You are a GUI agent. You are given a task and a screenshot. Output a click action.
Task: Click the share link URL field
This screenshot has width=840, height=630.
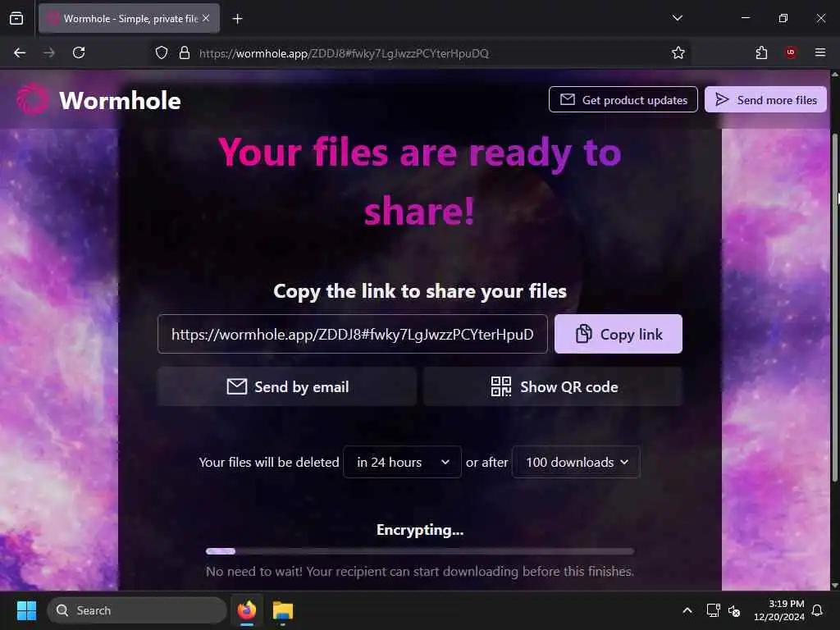[x=353, y=334]
